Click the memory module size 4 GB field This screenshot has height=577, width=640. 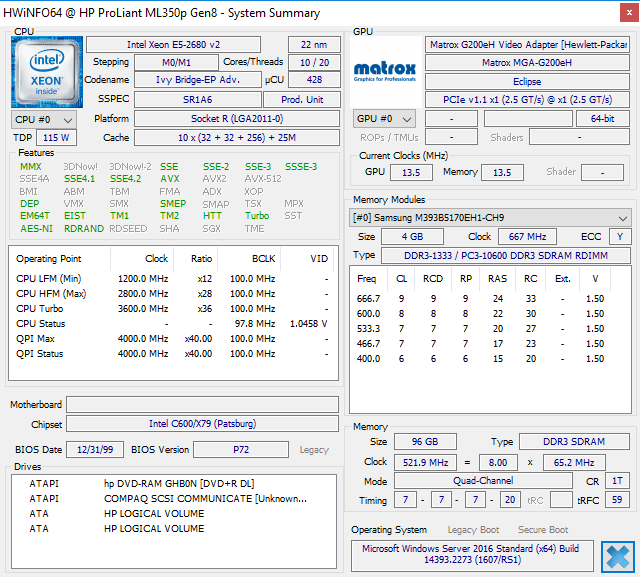click(412, 237)
